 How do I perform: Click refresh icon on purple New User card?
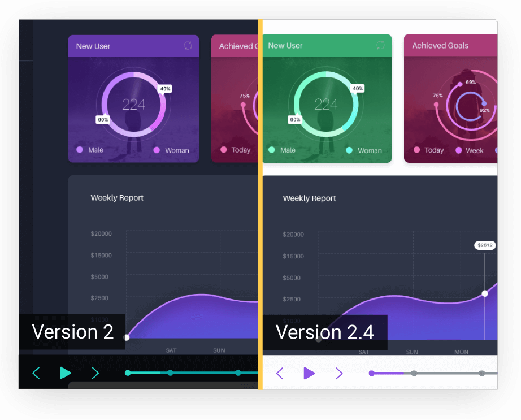tap(188, 46)
